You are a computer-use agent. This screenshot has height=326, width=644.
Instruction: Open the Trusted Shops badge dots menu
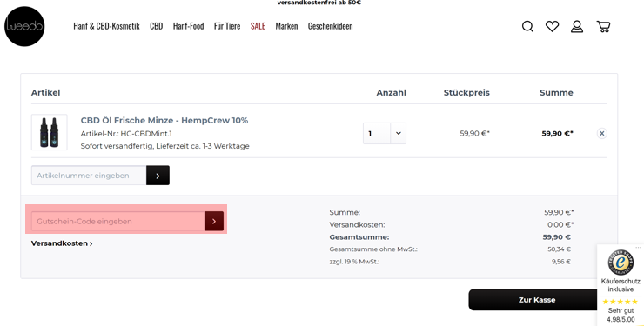coord(638,248)
